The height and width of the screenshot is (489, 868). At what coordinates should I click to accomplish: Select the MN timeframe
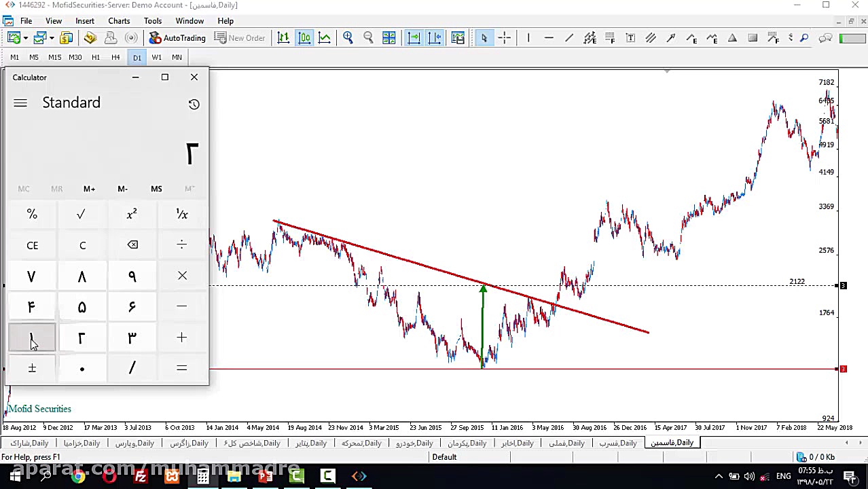(x=177, y=57)
